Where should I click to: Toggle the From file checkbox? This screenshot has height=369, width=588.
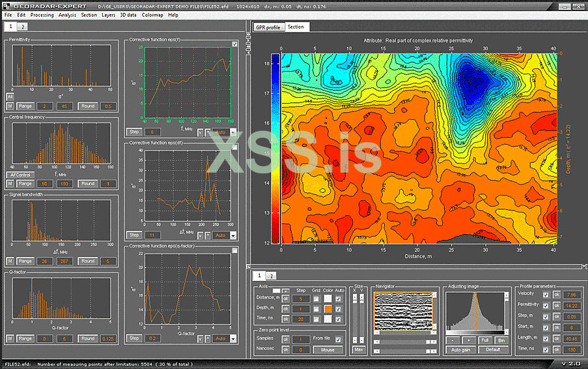point(339,340)
